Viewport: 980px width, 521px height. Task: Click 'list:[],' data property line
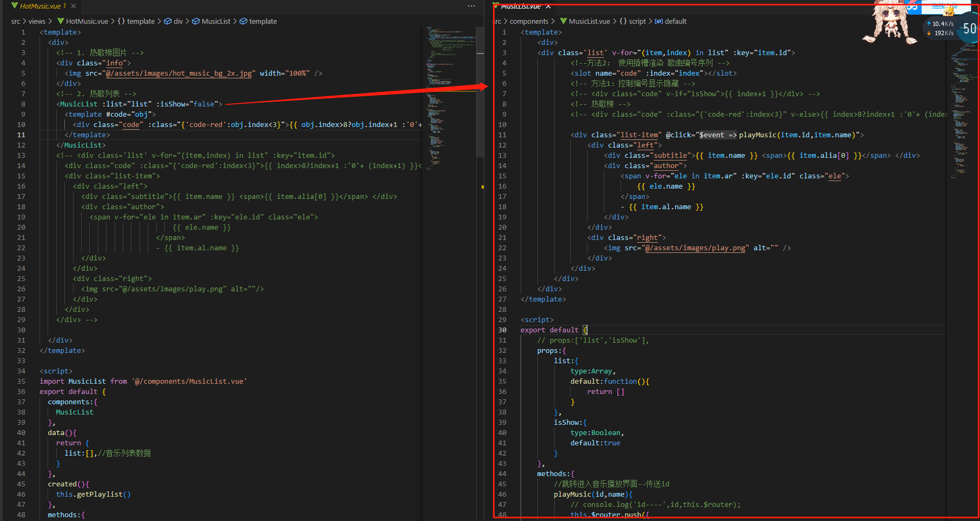(x=81, y=453)
